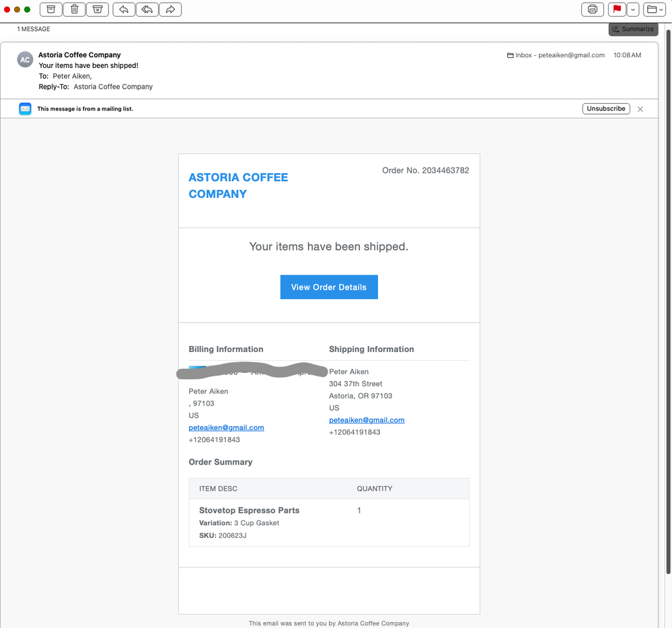Click the Shipping Information heading
Viewport: 672px width, 628px height.
[x=371, y=349]
